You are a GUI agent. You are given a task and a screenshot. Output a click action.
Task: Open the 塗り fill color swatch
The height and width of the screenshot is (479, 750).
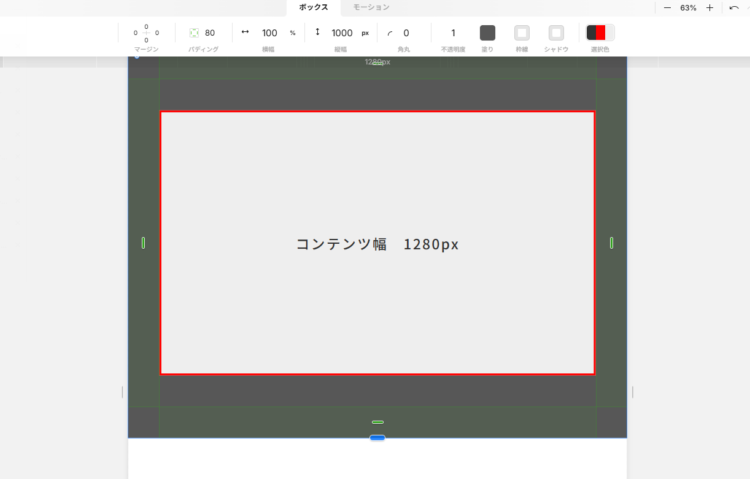(x=487, y=33)
